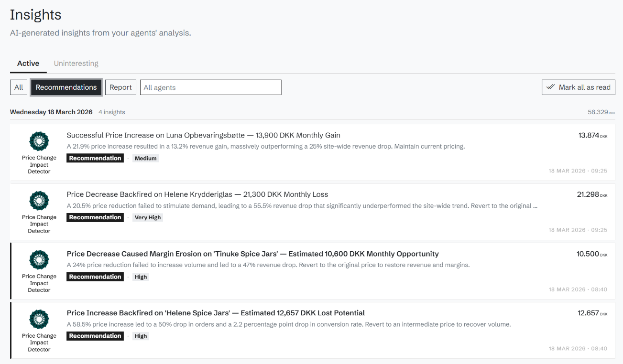
Task: Click timestamp on Tinuke Spice Jars insight
Action: 578,289
